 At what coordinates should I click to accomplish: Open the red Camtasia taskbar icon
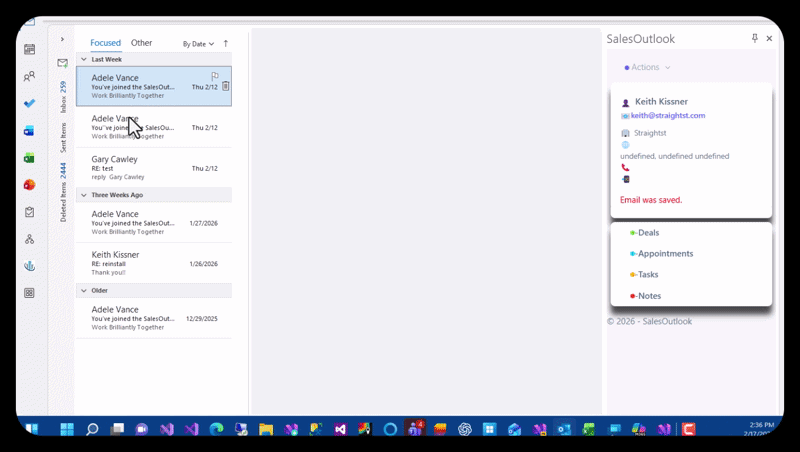688,429
